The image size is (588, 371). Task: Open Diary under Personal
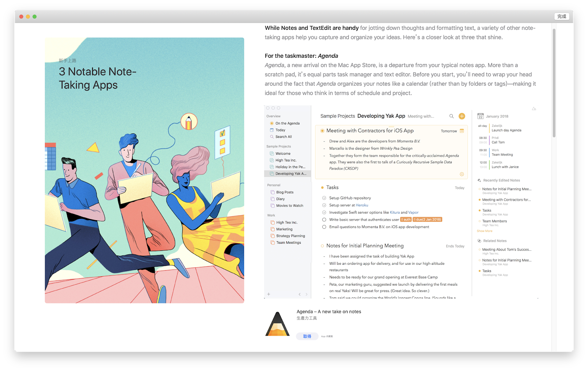pos(280,199)
